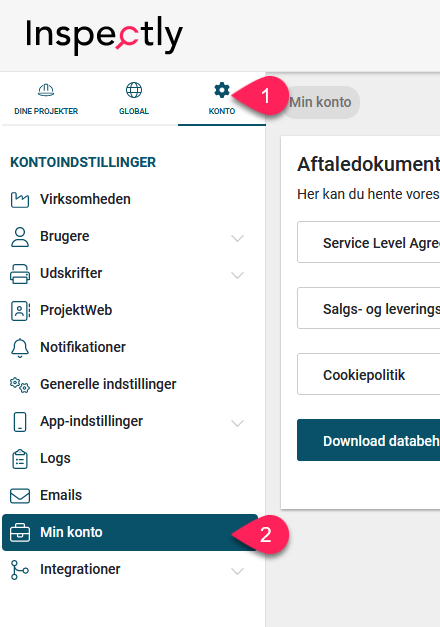Viewport: 440px width, 627px height.
Task: Click the Brugere person icon
Action: point(20,237)
